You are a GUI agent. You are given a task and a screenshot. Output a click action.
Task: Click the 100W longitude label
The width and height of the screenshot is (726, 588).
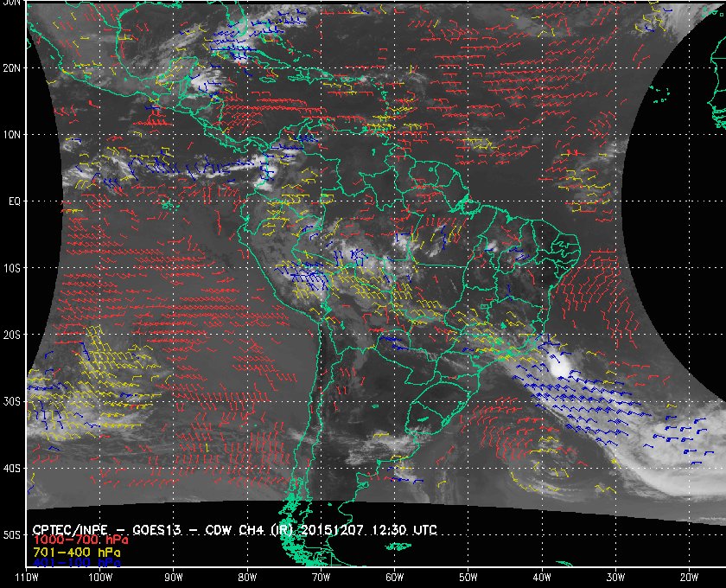pyautogui.click(x=100, y=578)
